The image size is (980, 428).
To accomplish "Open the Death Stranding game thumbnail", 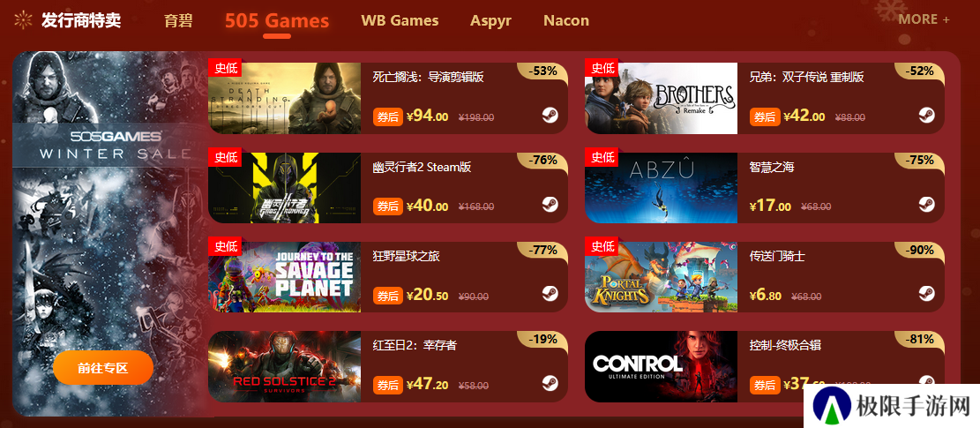I will click(x=284, y=98).
